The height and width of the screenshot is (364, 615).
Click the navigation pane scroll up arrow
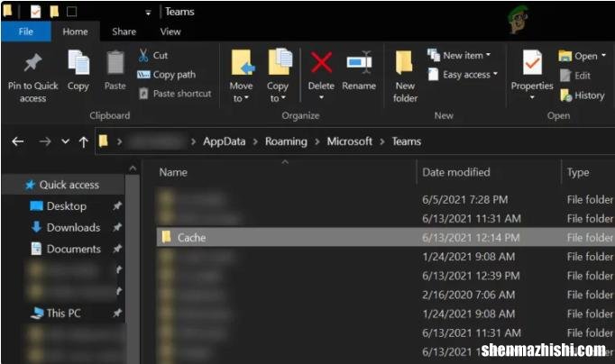(x=133, y=168)
